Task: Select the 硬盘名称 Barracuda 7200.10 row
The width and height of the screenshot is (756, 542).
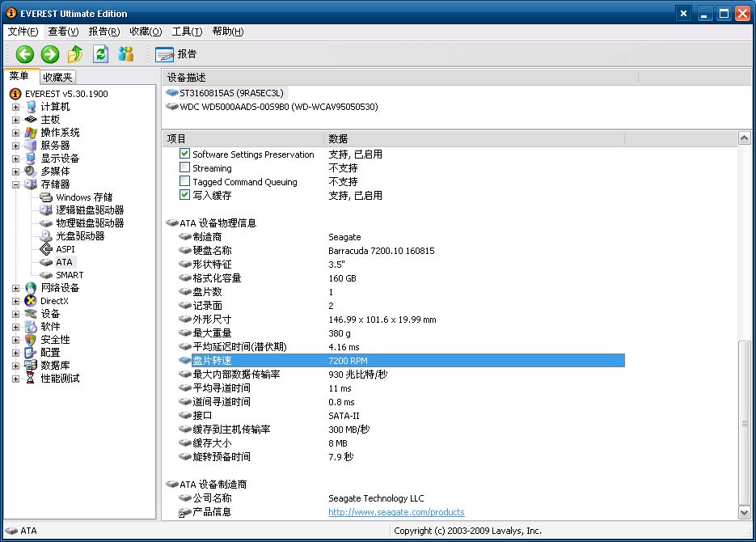Action: click(x=401, y=251)
